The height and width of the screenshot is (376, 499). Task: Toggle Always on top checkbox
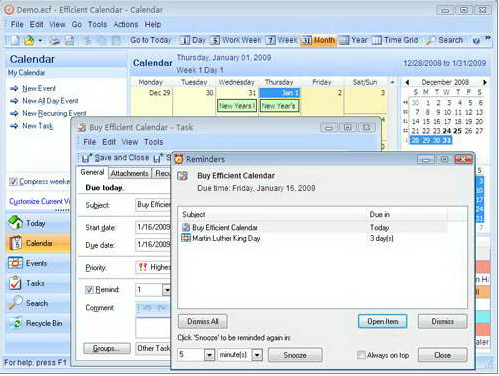tap(361, 355)
